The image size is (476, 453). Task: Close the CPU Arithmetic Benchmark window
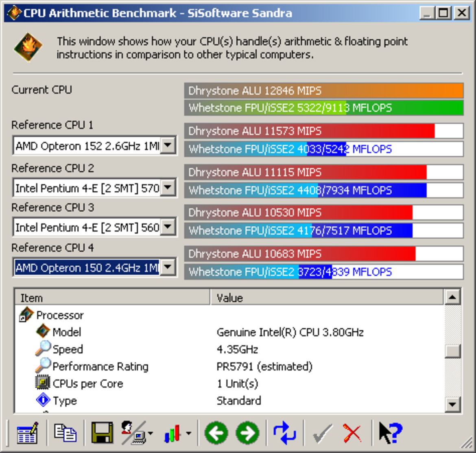coord(462,13)
